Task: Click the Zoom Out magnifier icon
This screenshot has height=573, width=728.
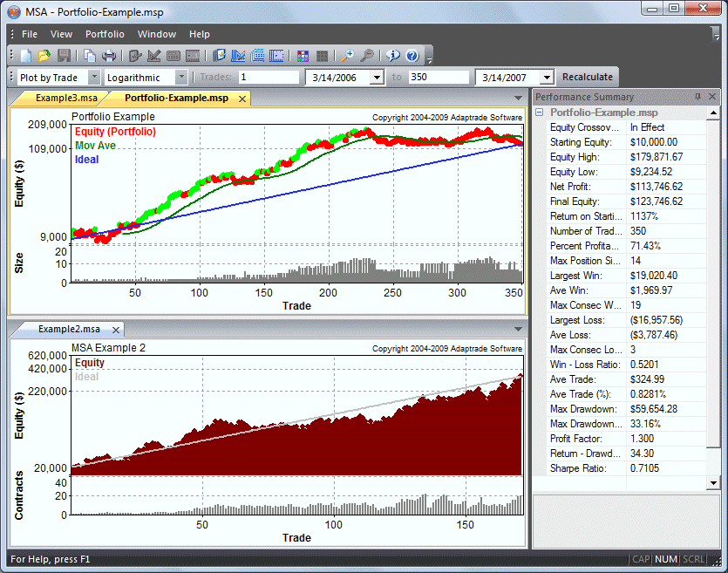Action: click(367, 56)
